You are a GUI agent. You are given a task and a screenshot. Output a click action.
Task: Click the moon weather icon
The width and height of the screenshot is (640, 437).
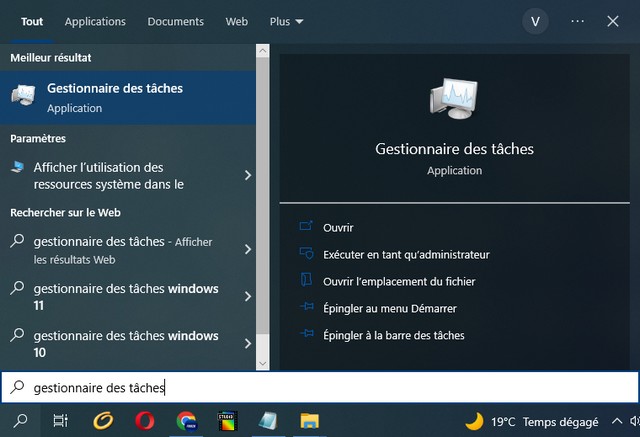pos(474,421)
